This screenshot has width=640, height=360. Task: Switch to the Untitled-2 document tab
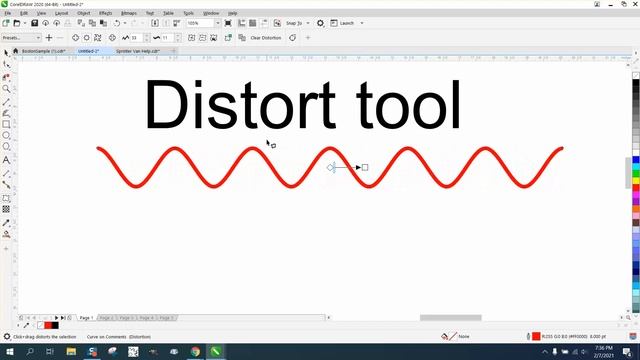tap(89, 51)
